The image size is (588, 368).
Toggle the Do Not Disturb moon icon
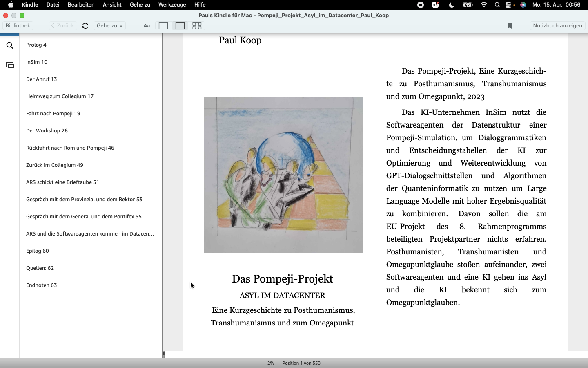pyautogui.click(x=452, y=5)
